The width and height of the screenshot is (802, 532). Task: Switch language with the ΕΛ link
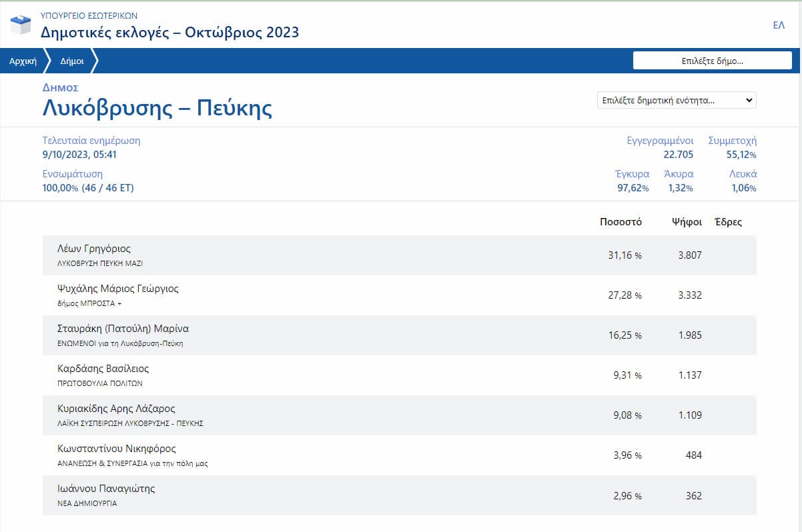[778, 25]
